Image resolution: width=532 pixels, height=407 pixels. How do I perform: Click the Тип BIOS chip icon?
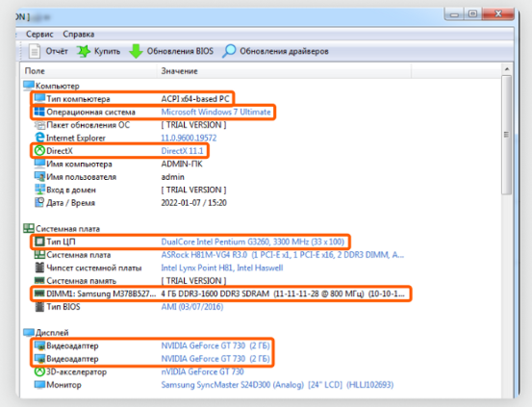pos(39,307)
